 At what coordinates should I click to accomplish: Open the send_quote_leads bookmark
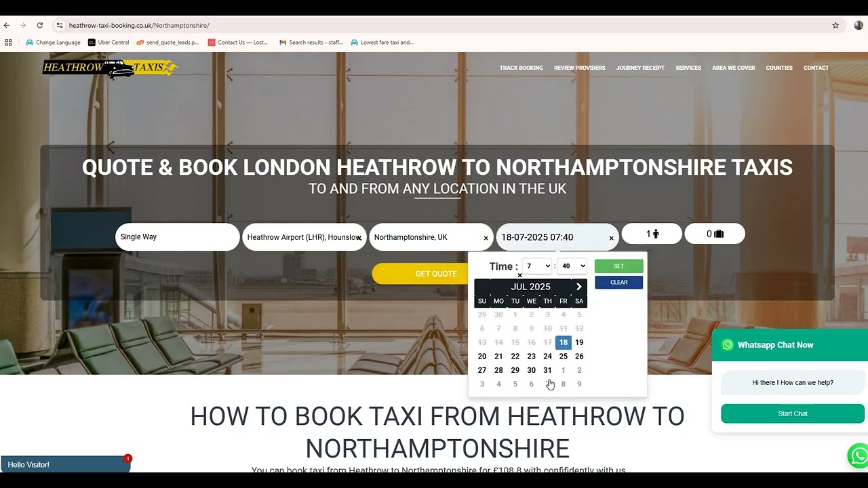167,42
